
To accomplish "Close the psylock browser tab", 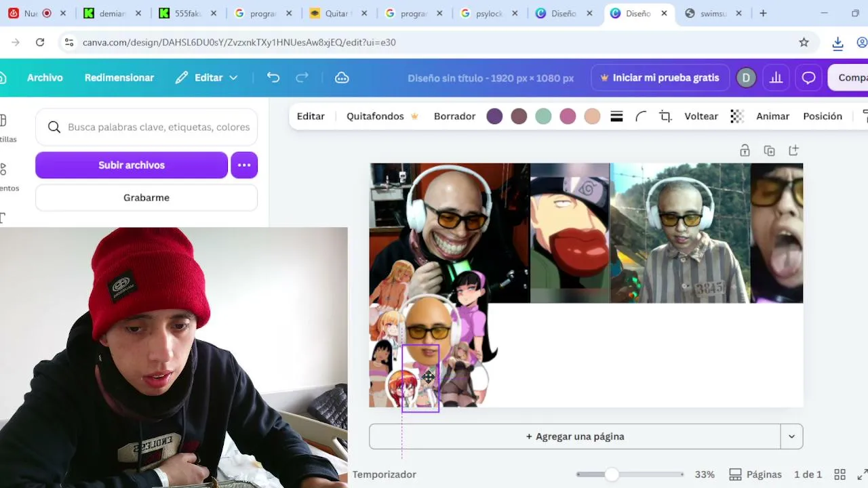I will point(515,13).
